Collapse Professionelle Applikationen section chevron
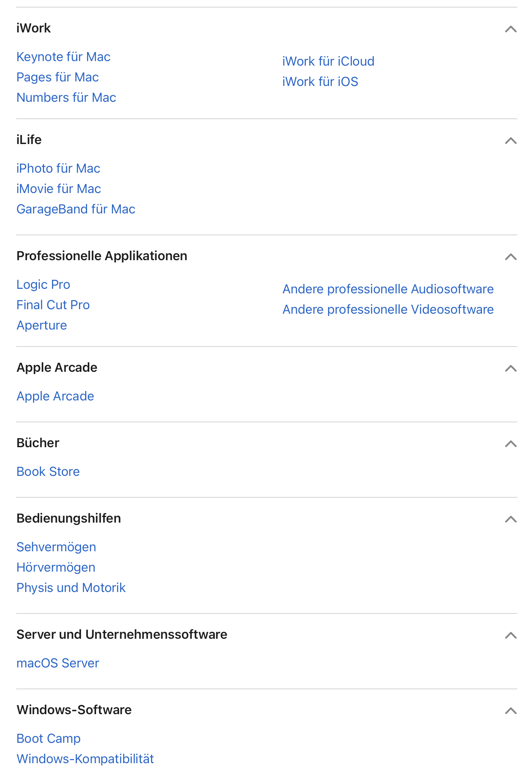 pos(511,257)
